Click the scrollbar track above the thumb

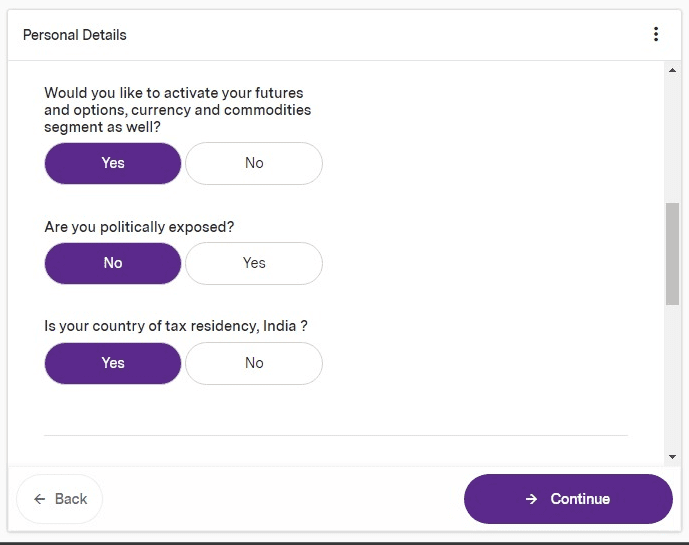[672, 140]
